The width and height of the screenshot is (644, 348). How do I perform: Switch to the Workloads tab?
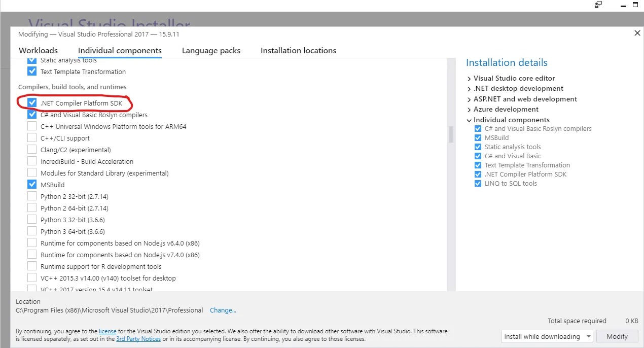[38, 51]
